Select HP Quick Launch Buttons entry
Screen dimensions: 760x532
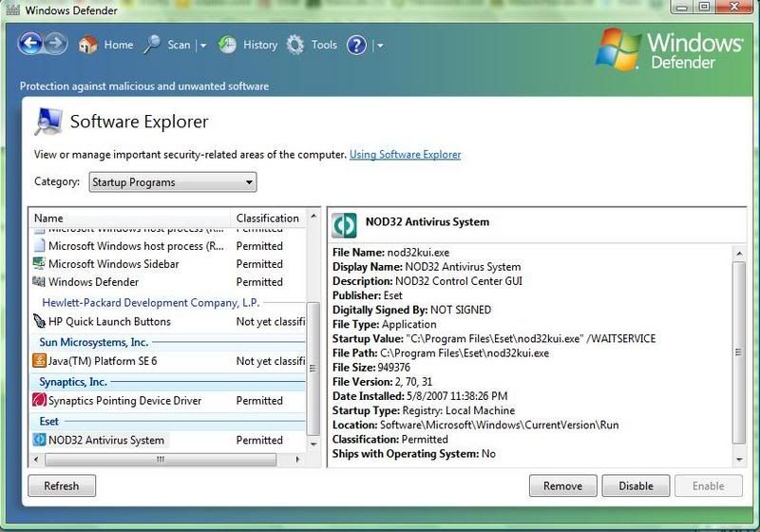coord(168,321)
